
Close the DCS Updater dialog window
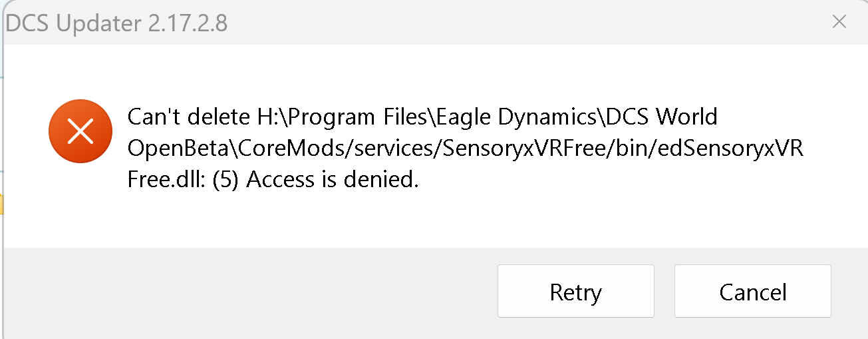(839, 22)
